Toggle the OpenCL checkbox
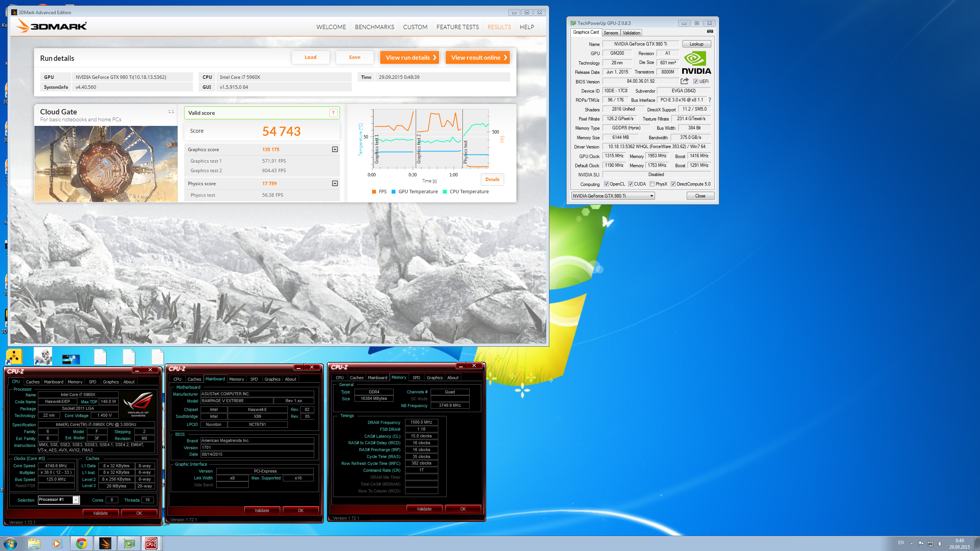 pos(606,184)
